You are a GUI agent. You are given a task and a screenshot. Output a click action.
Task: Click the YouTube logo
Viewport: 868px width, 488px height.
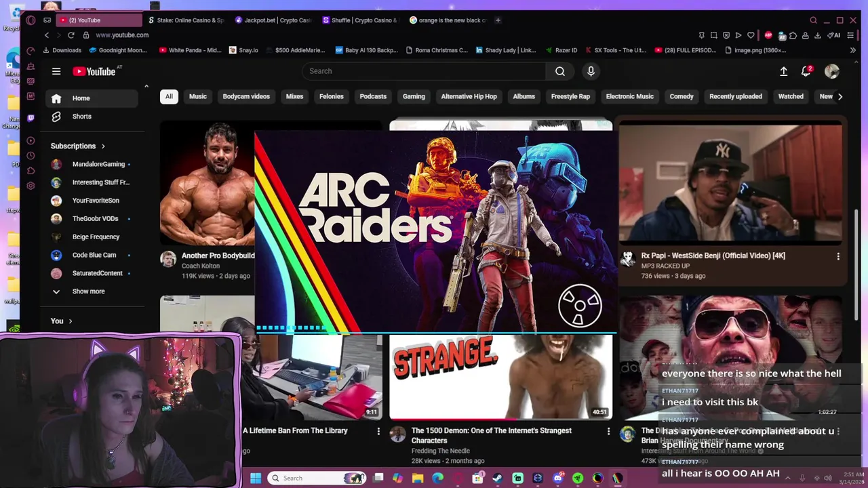(94, 71)
